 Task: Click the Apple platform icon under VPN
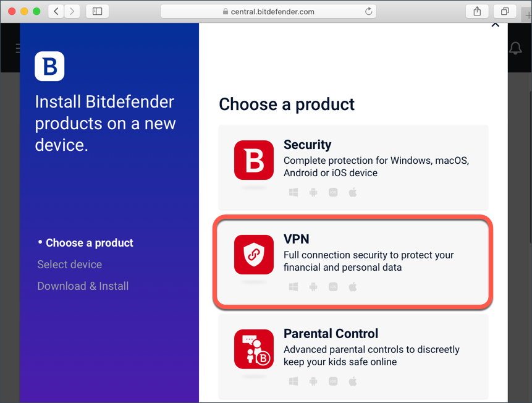[353, 287]
